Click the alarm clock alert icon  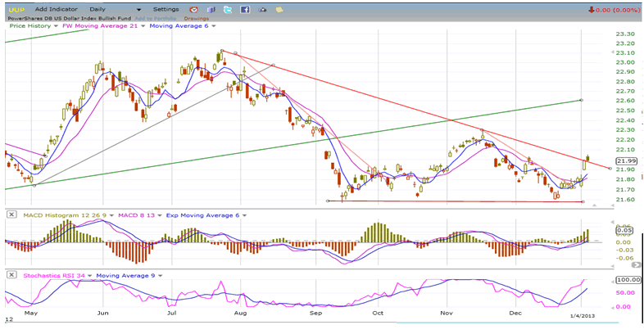[x=195, y=9]
